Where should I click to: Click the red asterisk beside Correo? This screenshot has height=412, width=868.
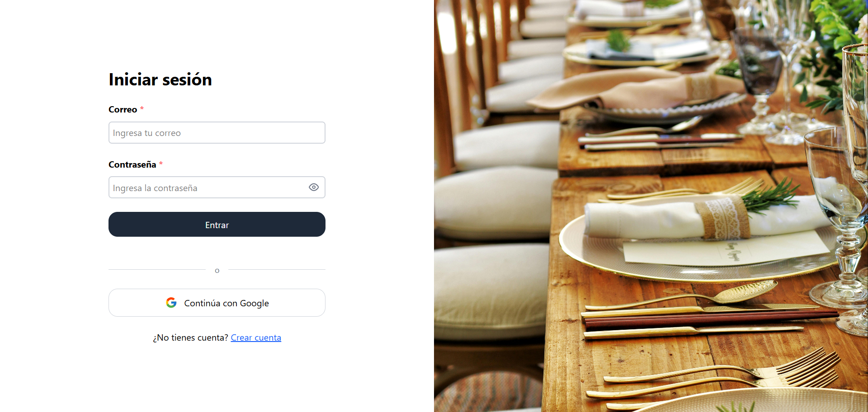point(142,108)
